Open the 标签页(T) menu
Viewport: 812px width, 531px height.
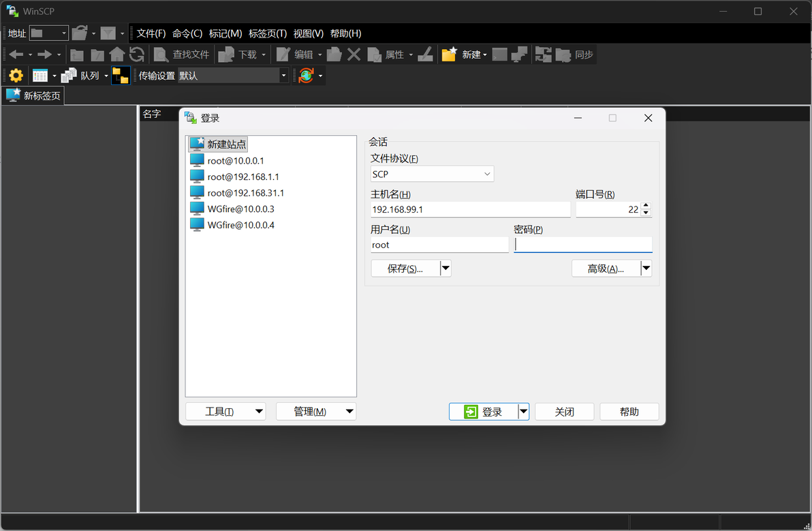click(x=268, y=33)
